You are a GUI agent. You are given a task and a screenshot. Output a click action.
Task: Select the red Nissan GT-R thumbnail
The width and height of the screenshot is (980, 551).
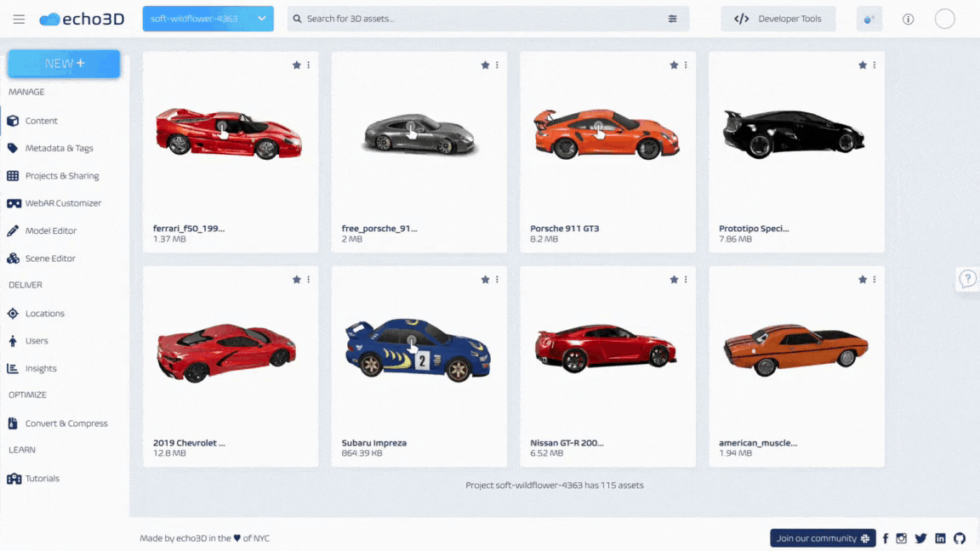pos(605,348)
